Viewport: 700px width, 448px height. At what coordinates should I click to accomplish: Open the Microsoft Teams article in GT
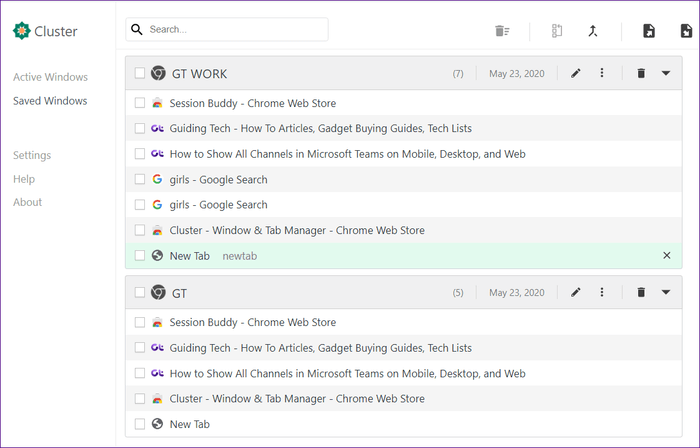347,373
